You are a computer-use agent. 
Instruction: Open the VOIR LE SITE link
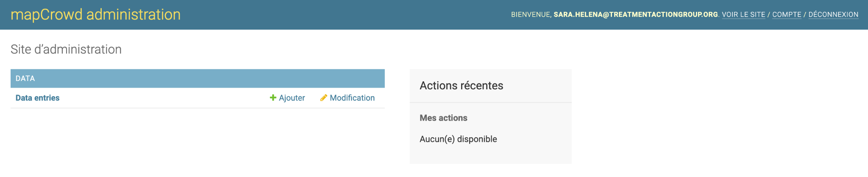[x=743, y=14]
